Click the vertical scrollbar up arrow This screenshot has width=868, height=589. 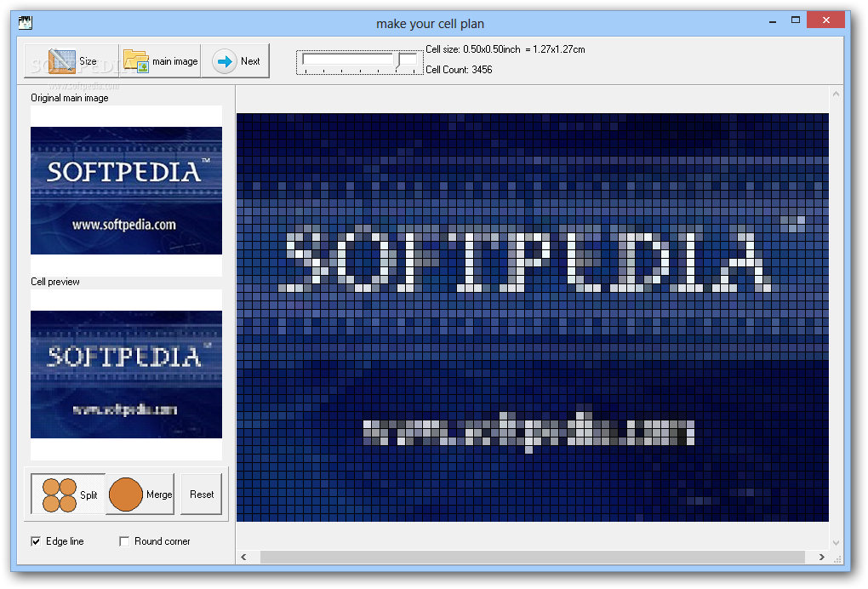[836, 94]
